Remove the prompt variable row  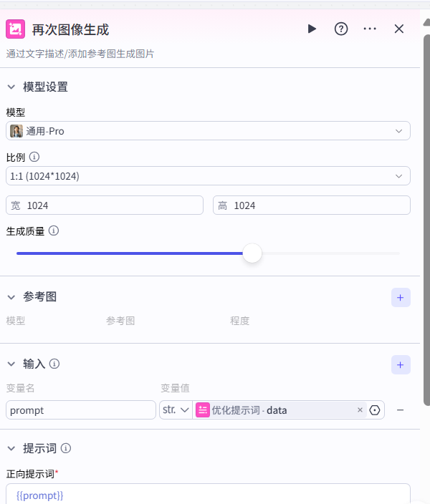[x=401, y=410]
